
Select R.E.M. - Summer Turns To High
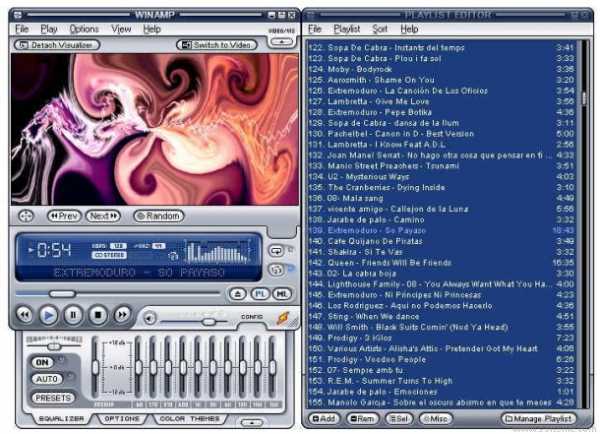[441, 381]
